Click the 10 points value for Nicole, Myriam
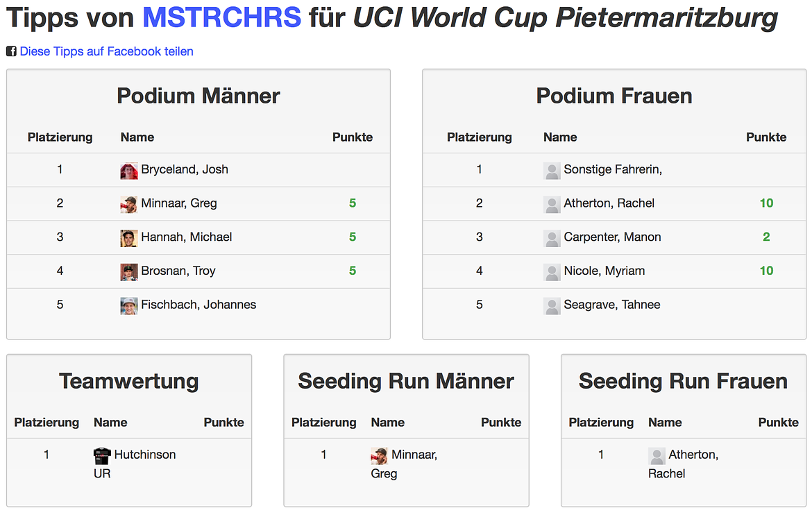 click(x=766, y=271)
